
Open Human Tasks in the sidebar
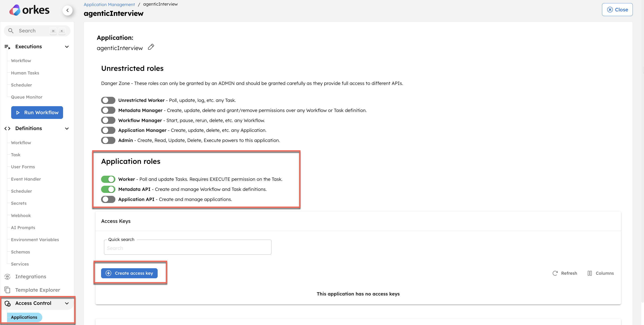point(25,73)
